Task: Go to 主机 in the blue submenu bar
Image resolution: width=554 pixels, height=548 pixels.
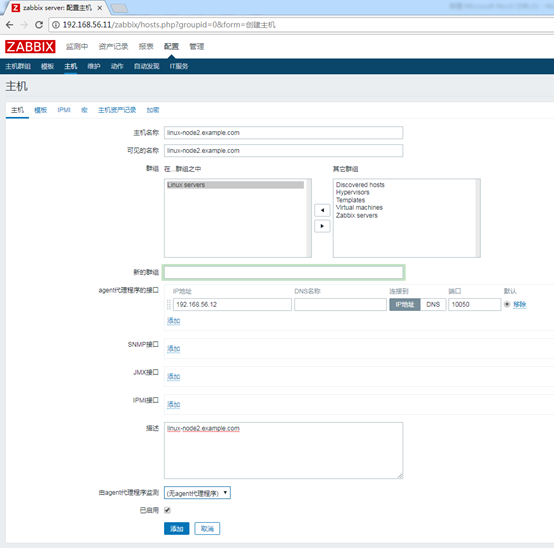Action: click(71, 66)
